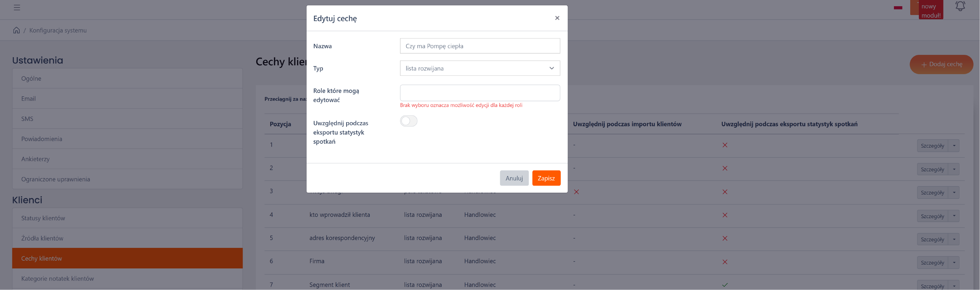Open notifications bell icon
Image resolution: width=980 pixels, height=290 pixels.
tap(960, 7)
